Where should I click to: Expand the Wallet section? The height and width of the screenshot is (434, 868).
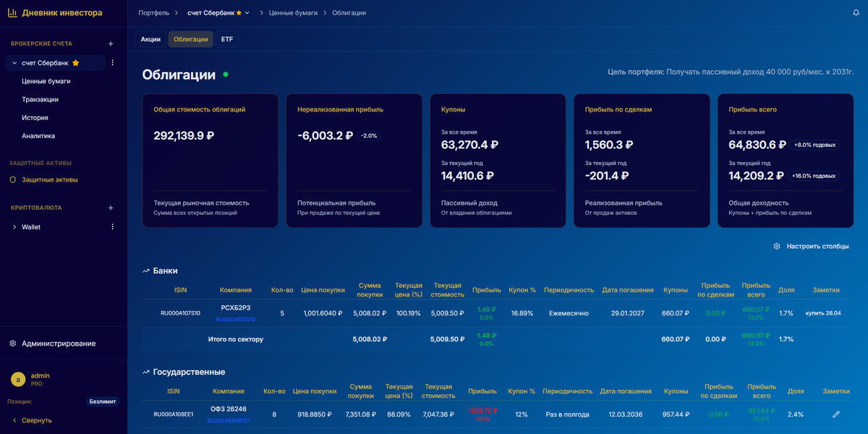pos(16,226)
